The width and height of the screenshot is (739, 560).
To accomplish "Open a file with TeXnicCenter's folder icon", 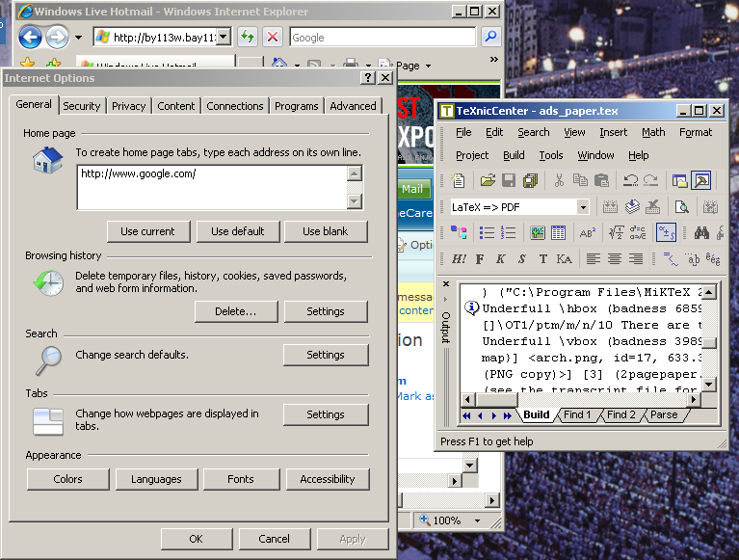I will (488, 180).
